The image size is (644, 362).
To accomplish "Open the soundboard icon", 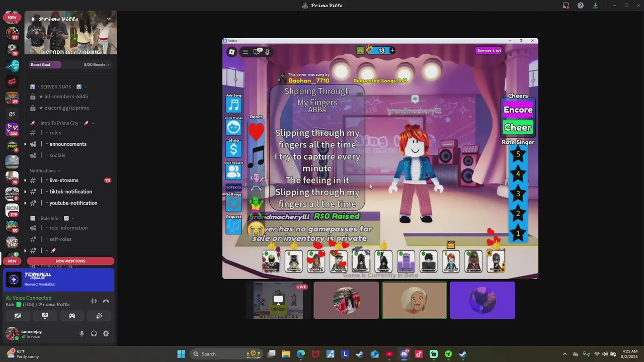I will [99, 316].
